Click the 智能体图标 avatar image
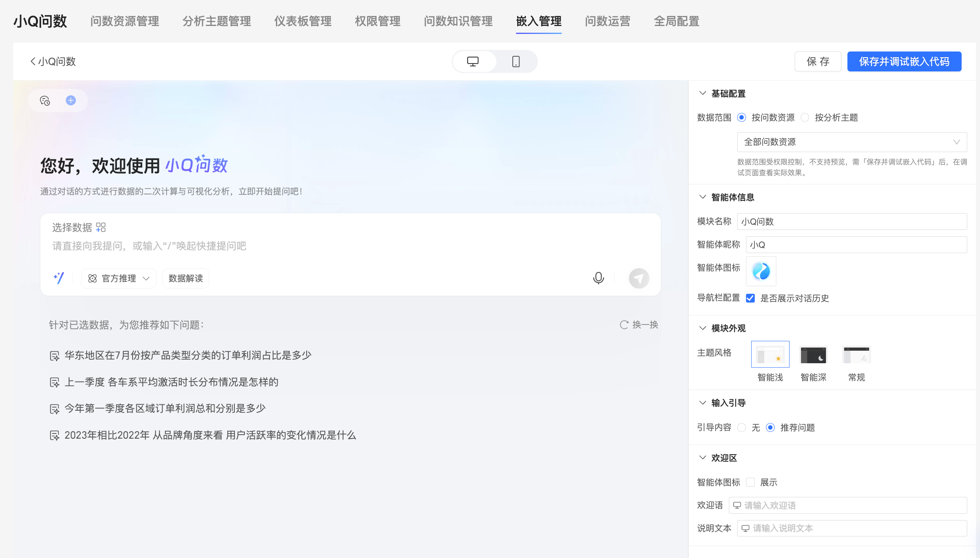The image size is (980, 558). (761, 271)
